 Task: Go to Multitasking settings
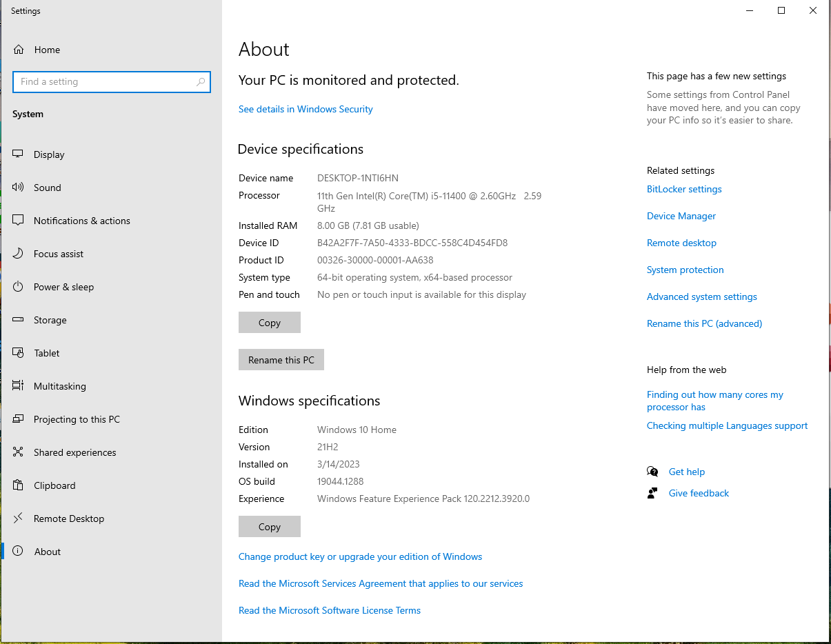60,386
